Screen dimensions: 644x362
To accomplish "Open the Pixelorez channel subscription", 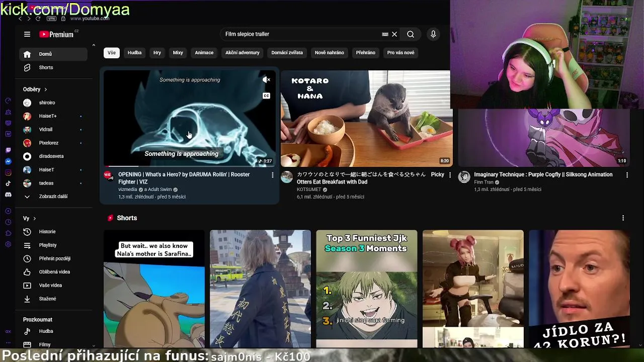I will [x=53, y=143].
